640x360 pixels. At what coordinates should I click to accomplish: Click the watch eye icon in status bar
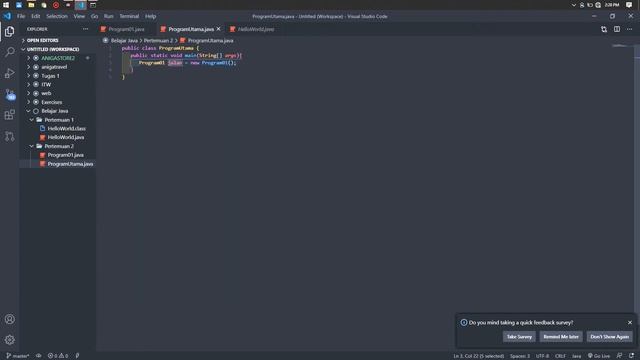tap(38, 356)
